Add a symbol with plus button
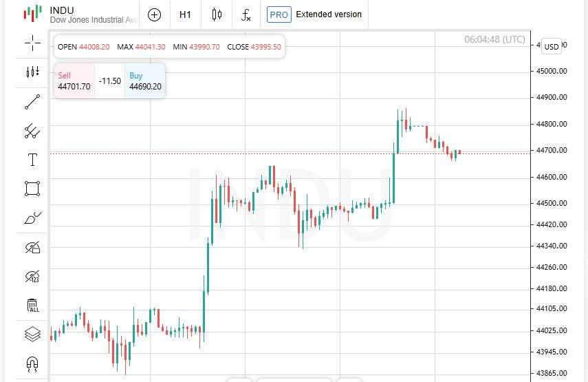 click(155, 14)
